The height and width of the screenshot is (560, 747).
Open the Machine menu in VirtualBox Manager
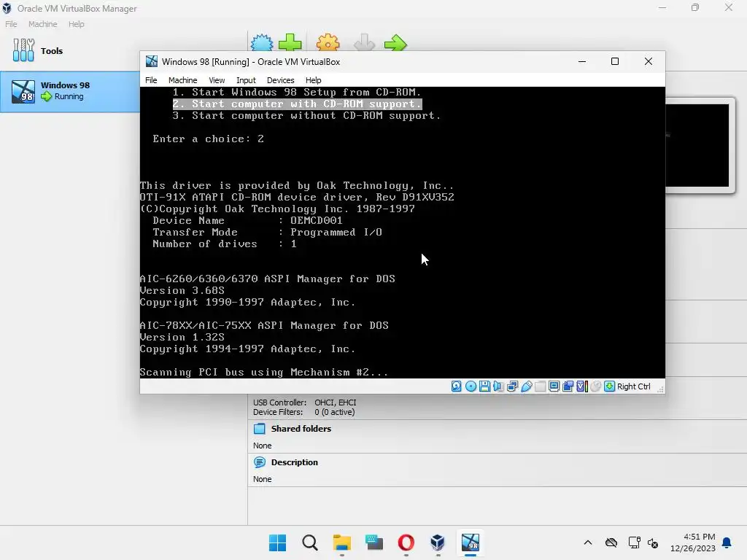pyautogui.click(x=42, y=24)
